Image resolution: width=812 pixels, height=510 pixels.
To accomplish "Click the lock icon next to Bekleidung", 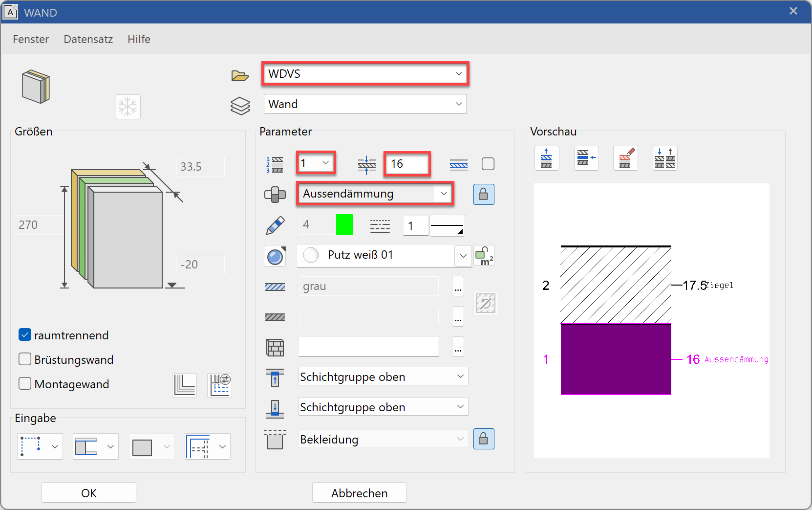I will (x=483, y=439).
